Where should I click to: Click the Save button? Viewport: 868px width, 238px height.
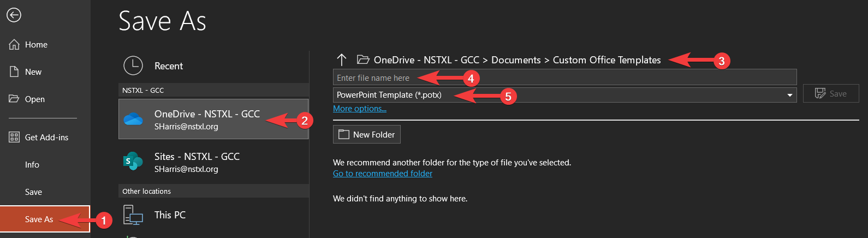[x=831, y=94]
